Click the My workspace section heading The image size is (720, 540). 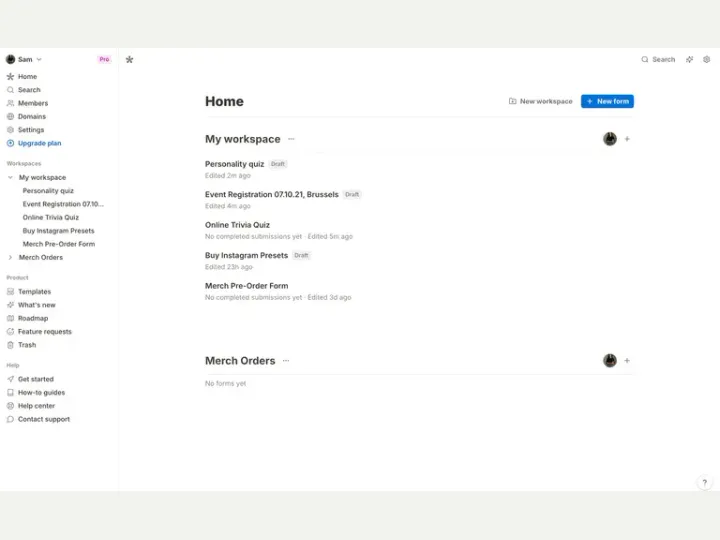click(x=242, y=139)
